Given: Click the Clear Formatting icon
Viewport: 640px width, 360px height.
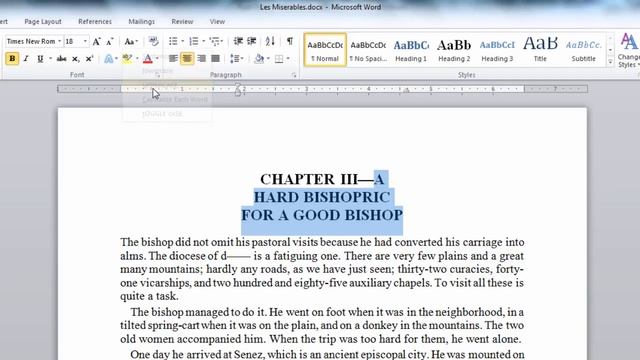Looking at the screenshot, I should [x=153, y=41].
